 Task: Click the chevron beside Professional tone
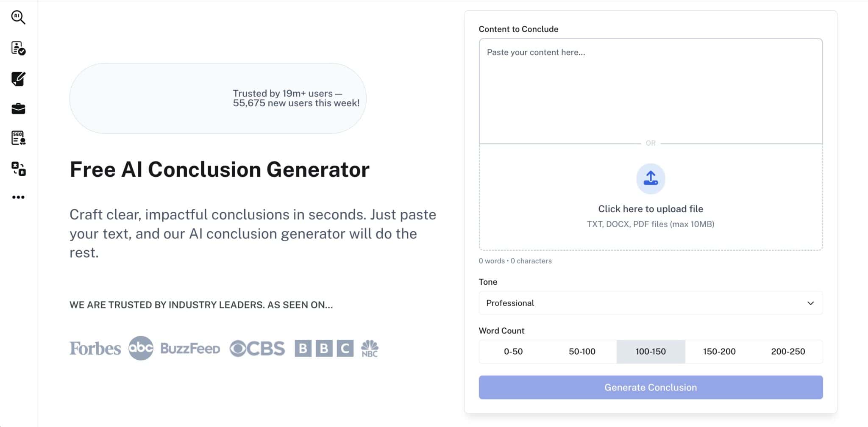click(810, 303)
